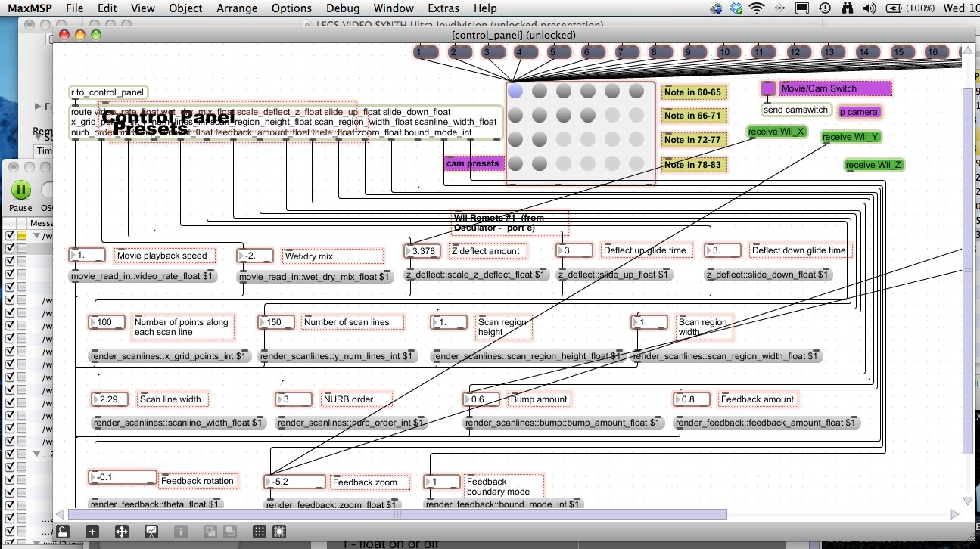980x549 pixels.
Task: Open the Extras menu
Action: [x=443, y=8]
